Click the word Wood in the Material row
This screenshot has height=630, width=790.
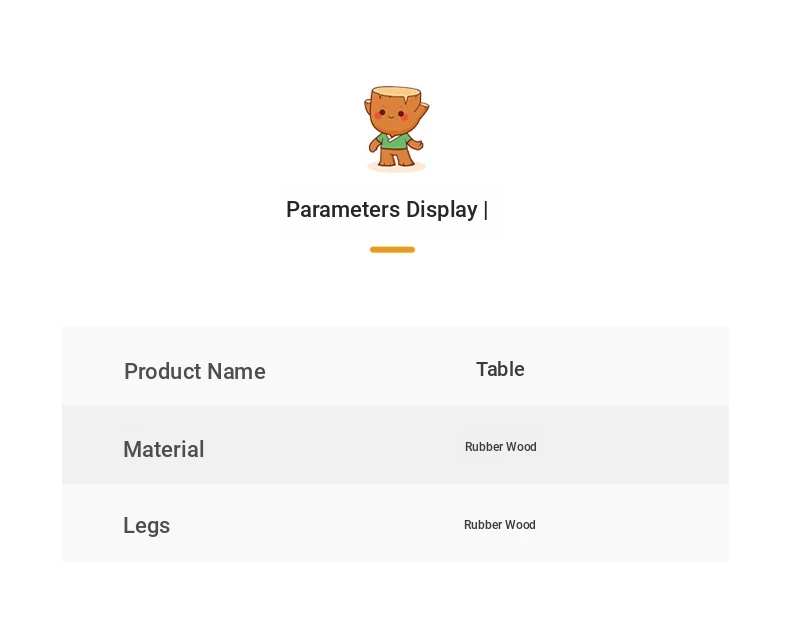coord(521,447)
